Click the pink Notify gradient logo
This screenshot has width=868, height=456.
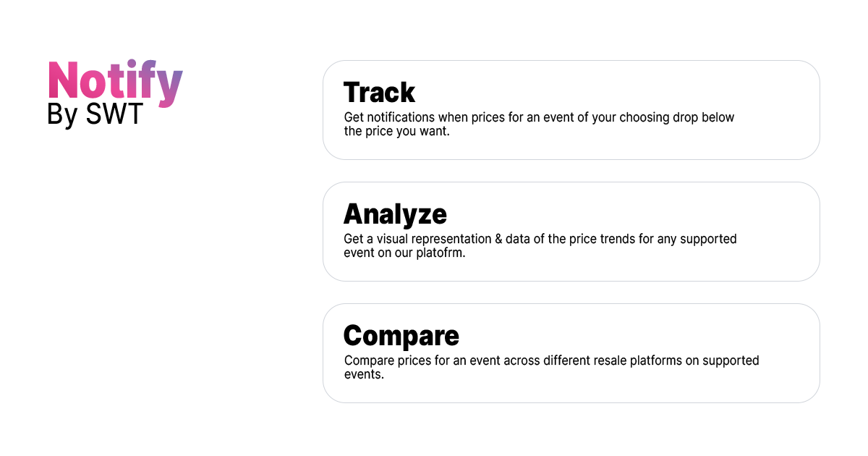(x=114, y=81)
